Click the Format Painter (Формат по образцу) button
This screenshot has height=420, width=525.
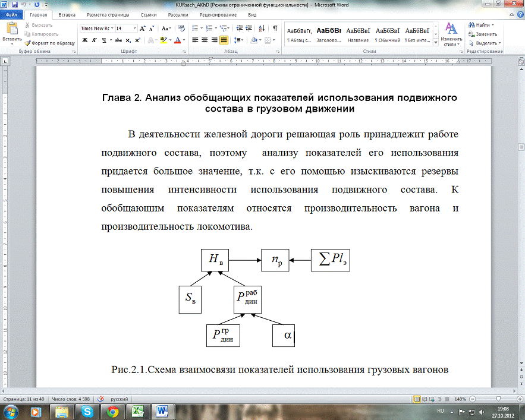tap(49, 43)
